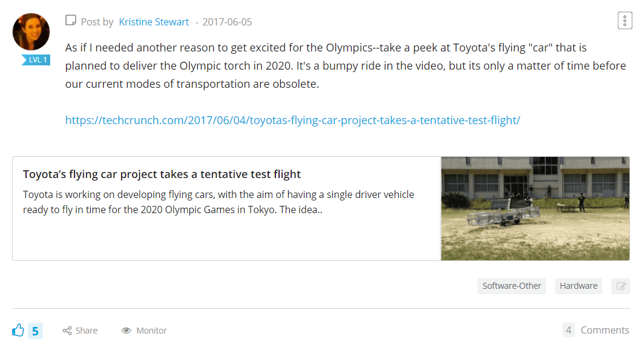Select the Software-Other tag
The width and height of the screenshot is (644, 353).
pos(512,286)
